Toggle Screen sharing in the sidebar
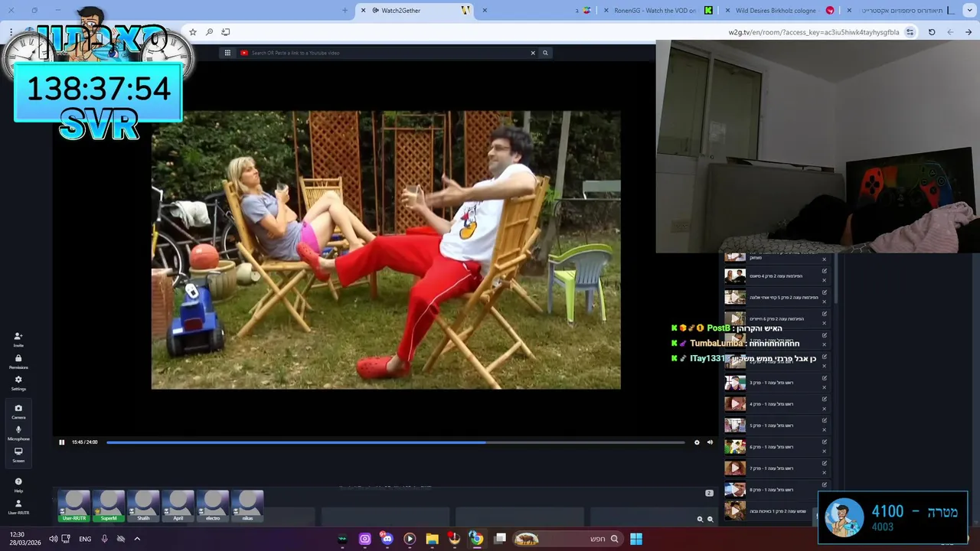The height and width of the screenshot is (551, 980). [18, 455]
